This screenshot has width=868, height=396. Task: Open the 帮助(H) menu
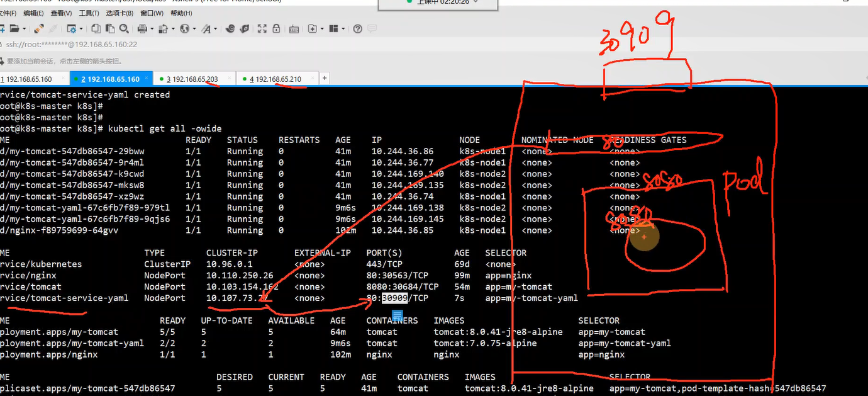coord(181,13)
